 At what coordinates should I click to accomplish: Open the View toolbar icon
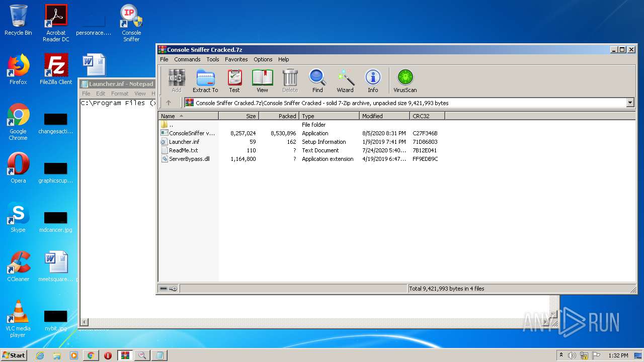(262, 81)
